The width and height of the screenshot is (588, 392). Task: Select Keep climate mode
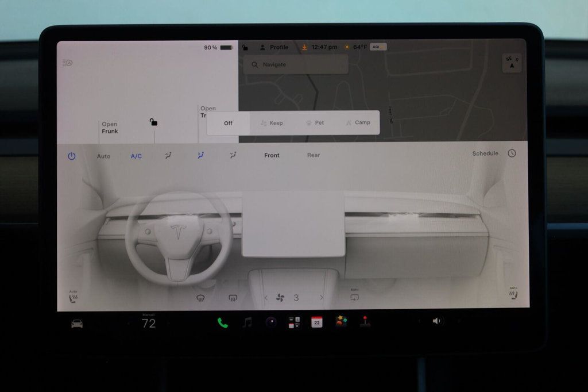click(x=272, y=123)
